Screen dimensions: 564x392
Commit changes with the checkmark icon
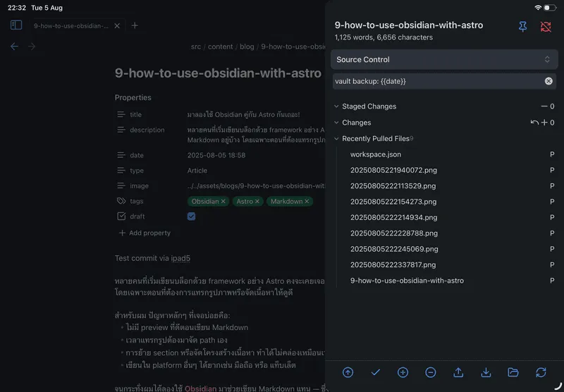(x=376, y=372)
